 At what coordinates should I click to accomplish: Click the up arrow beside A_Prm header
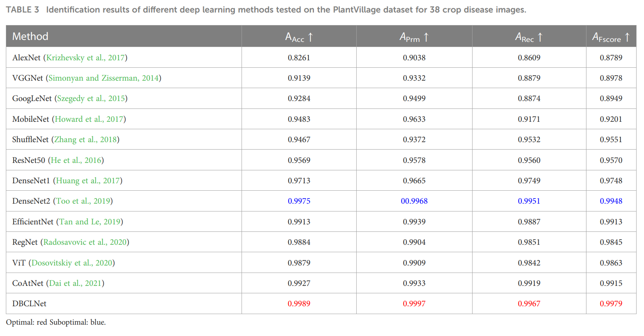pos(426,37)
